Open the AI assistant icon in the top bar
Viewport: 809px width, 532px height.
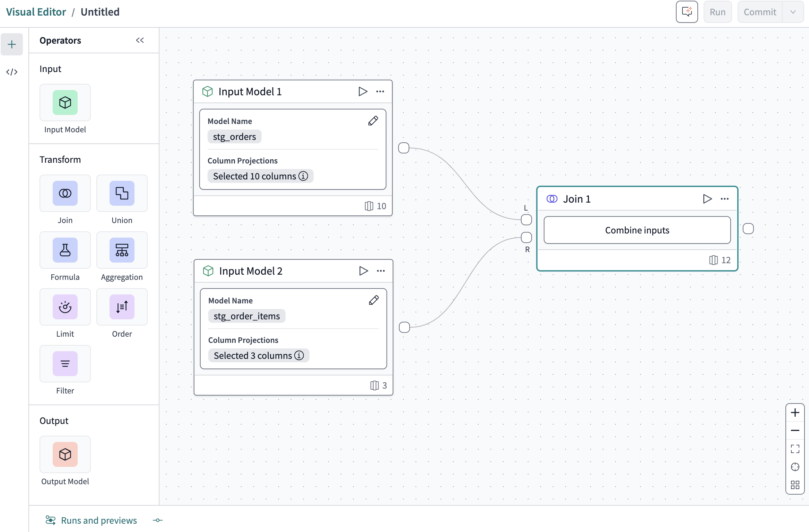point(687,11)
